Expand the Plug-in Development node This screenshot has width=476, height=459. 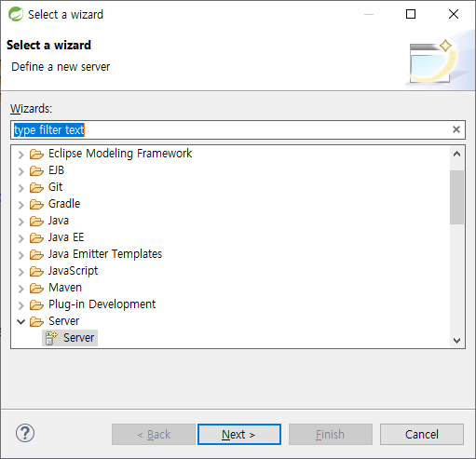[20, 305]
